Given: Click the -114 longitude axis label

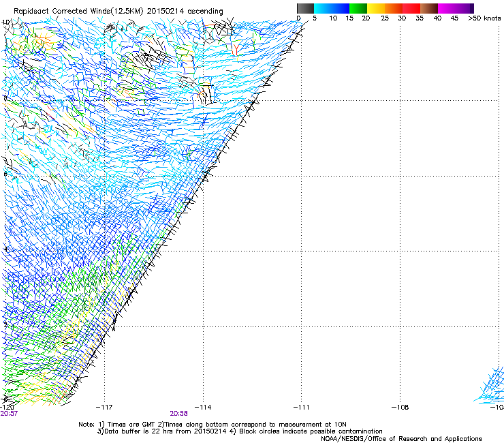Looking at the screenshot, I should pos(203,408).
